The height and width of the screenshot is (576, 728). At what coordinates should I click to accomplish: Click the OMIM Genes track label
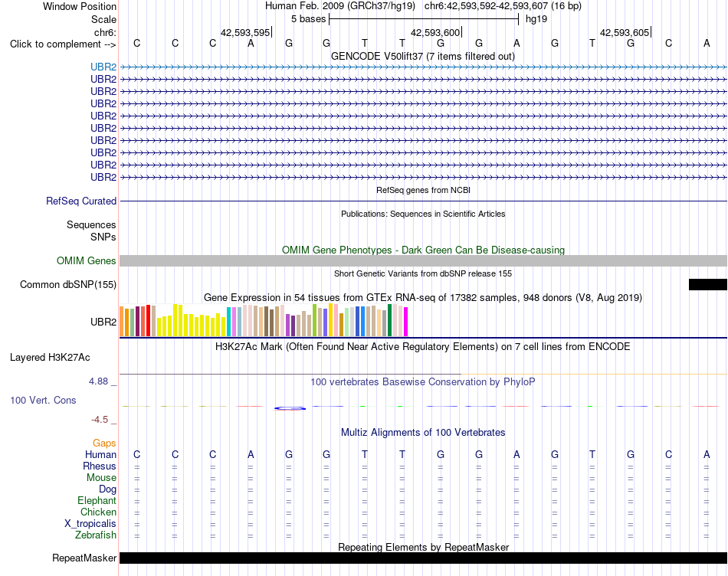87,261
